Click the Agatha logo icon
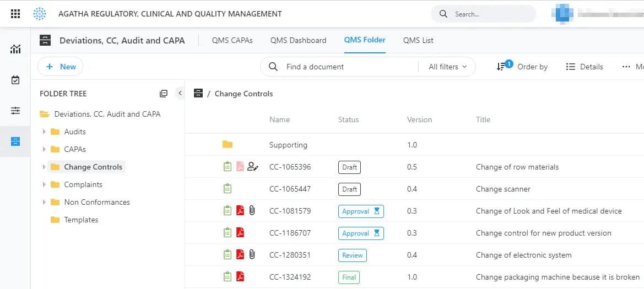The width and height of the screenshot is (644, 289). click(x=40, y=14)
